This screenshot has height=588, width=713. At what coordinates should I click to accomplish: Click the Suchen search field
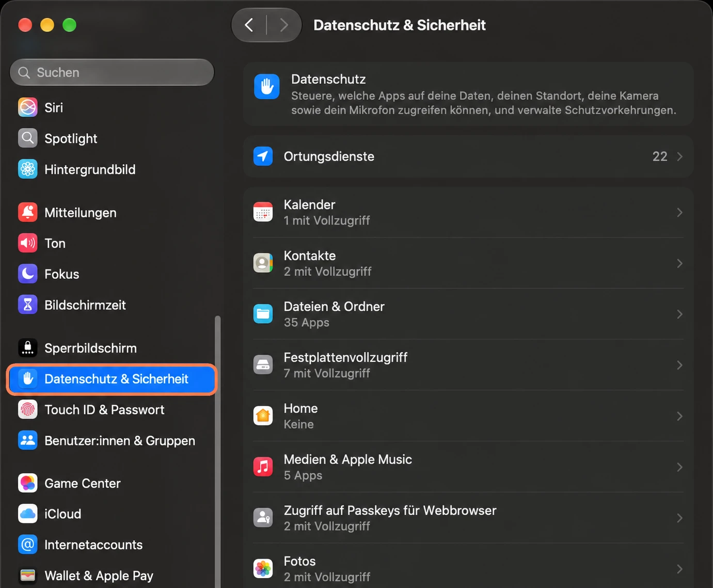(112, 72)
